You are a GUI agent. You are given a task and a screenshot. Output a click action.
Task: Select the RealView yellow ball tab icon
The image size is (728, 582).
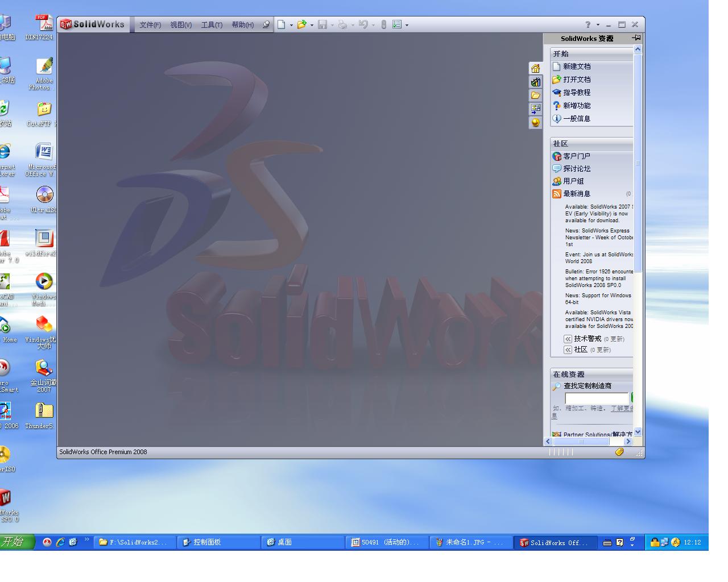click(x=535, y=122)
